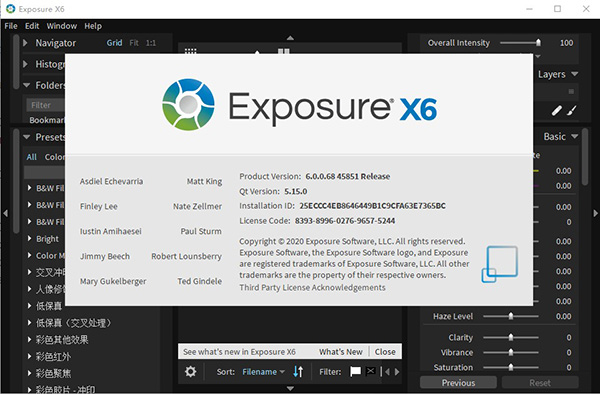Screen dimensions: 600x394
Task: Go to the previous image arrow
Action: point(387,371)
